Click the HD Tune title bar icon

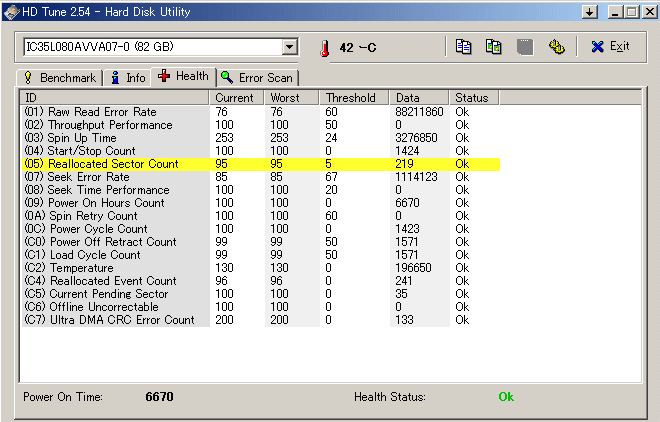(11, 12)
